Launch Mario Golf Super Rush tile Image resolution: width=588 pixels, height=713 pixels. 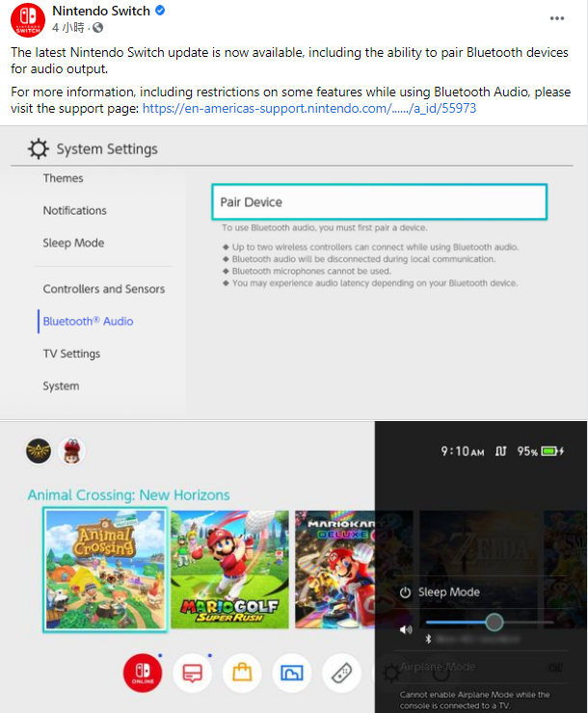click(x=229, y=569)
